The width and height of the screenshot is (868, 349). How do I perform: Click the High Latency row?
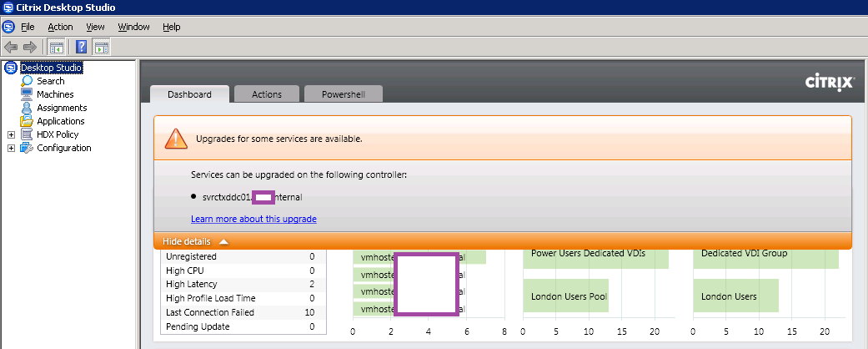(x=243, y=284)
